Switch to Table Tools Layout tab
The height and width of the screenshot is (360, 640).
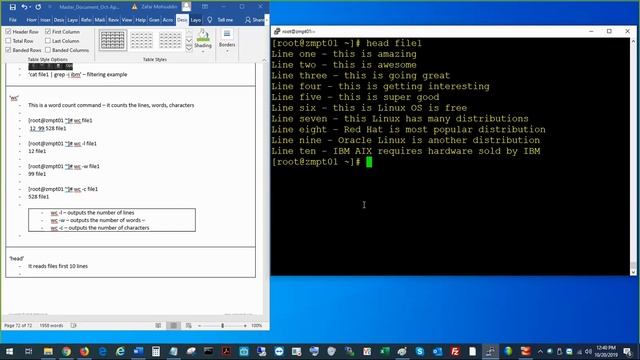coord(196,20)
